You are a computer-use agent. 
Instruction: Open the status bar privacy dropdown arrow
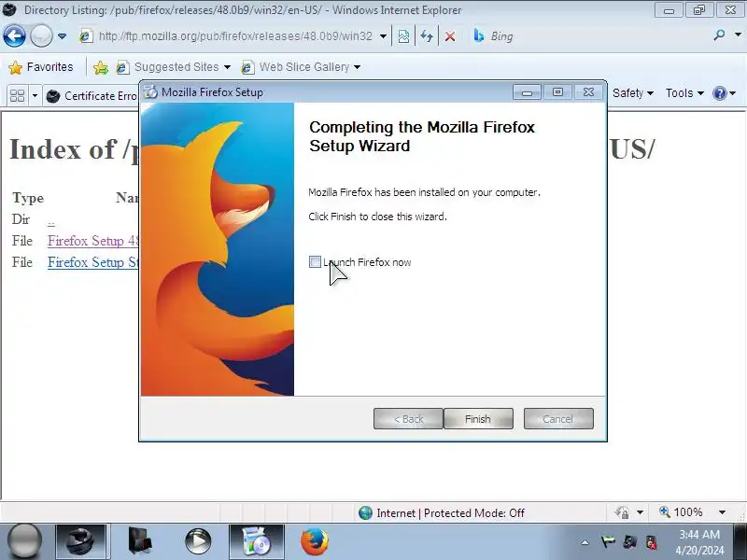click(640, 512)
